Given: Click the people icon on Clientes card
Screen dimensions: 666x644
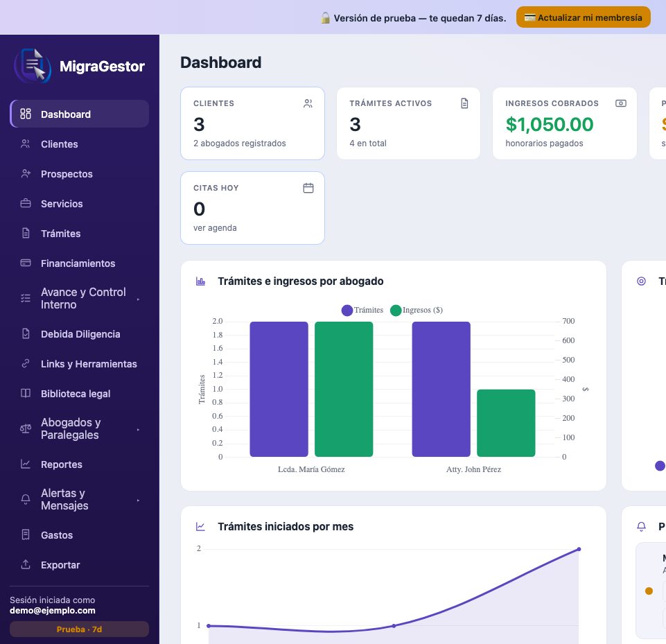Looking at the screenshot, I should pos(308,104).
